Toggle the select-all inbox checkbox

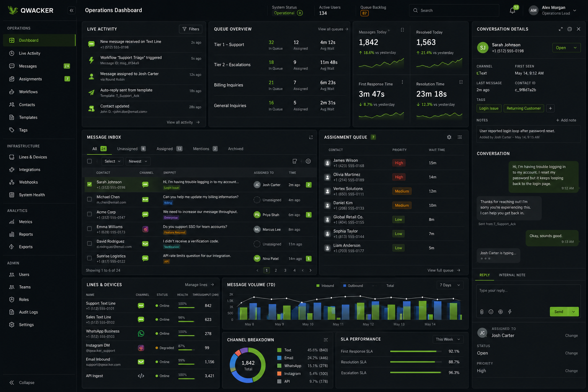[89, 161]
